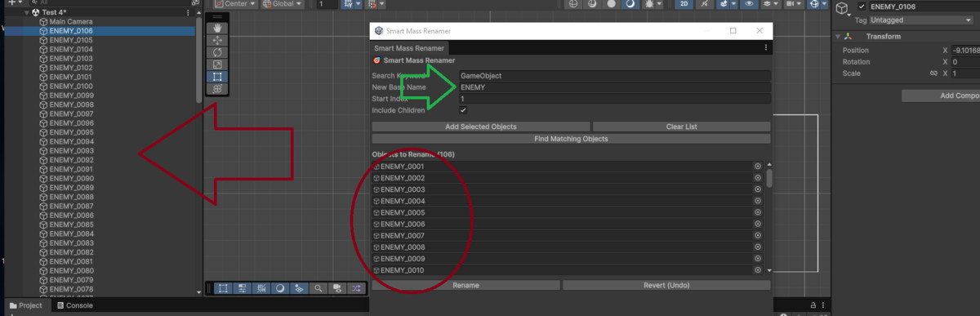Switch to the Smart Mass Renamer tab
This screenshot has width=980, height=316.
point(409,48)
